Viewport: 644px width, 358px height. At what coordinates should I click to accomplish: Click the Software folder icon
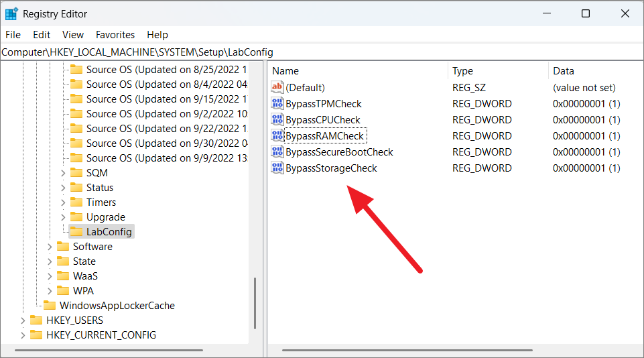[x=63, y=246]
